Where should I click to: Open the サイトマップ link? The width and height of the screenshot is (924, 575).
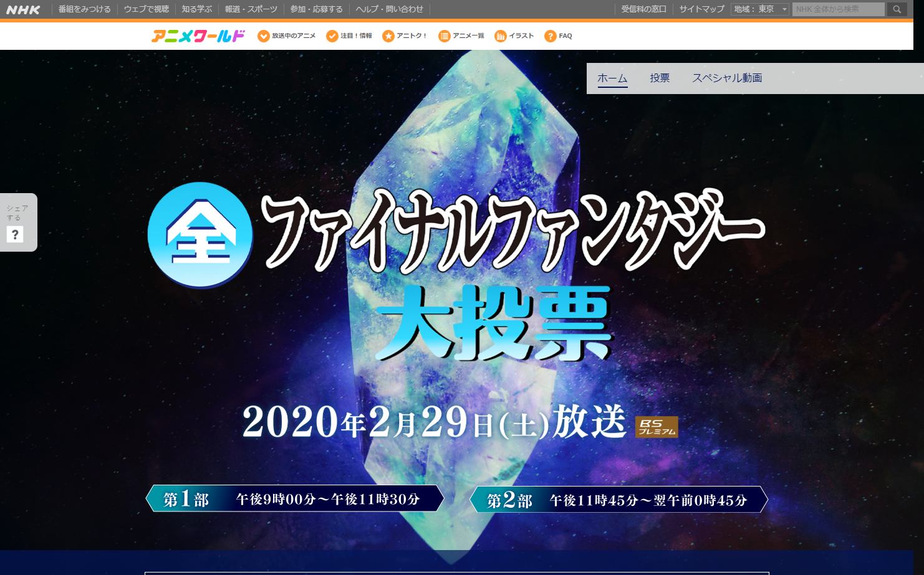coord(702,9)
